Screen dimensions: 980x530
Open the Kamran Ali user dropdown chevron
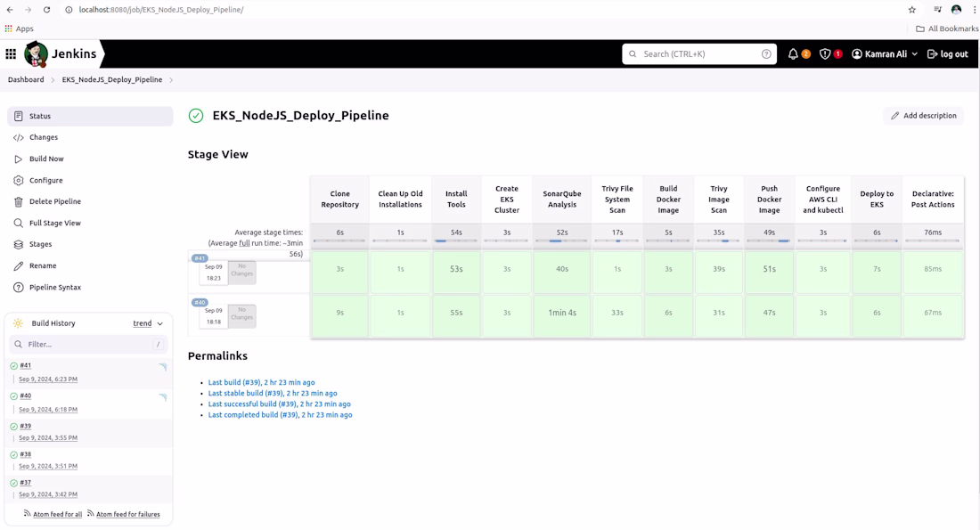pyautogui.click(x=914, y=54)
